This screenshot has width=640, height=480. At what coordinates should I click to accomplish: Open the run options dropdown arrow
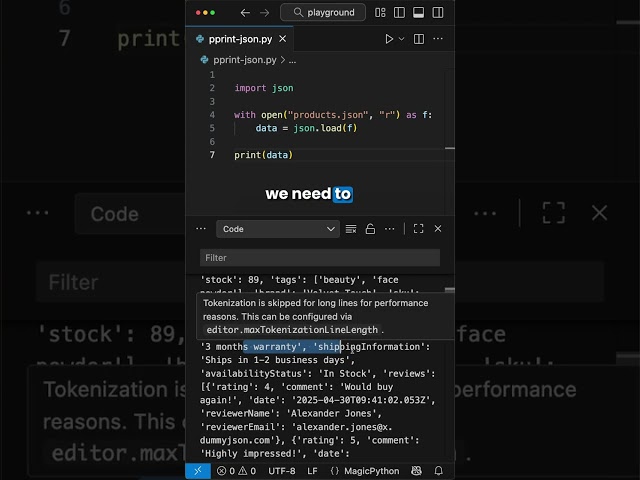[402, 39]
